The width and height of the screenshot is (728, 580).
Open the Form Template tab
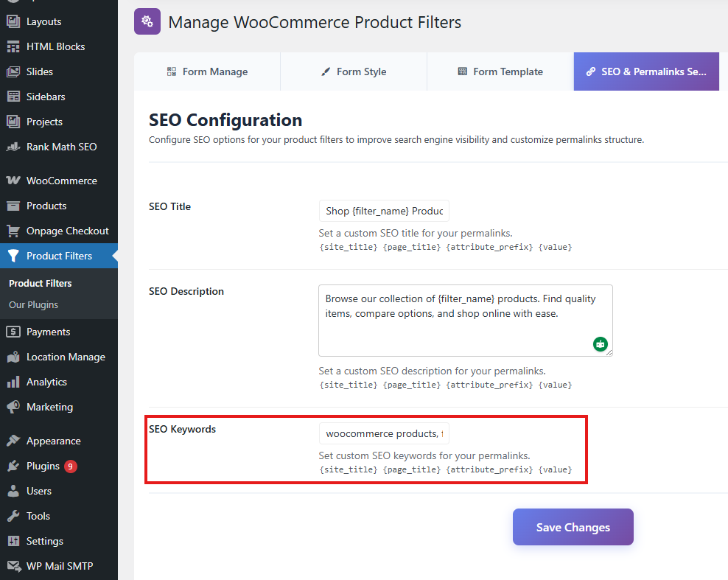pyautogui.click(x=500, y=71)
